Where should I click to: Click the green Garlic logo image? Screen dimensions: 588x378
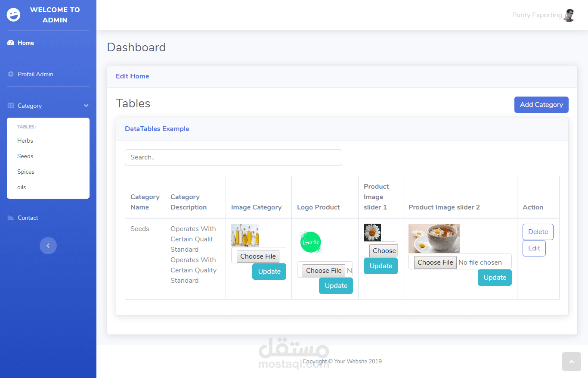pos(311,242)
